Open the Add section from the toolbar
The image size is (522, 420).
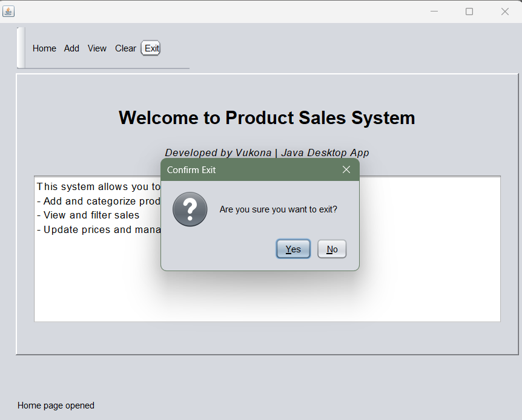[x=71, y=48]
